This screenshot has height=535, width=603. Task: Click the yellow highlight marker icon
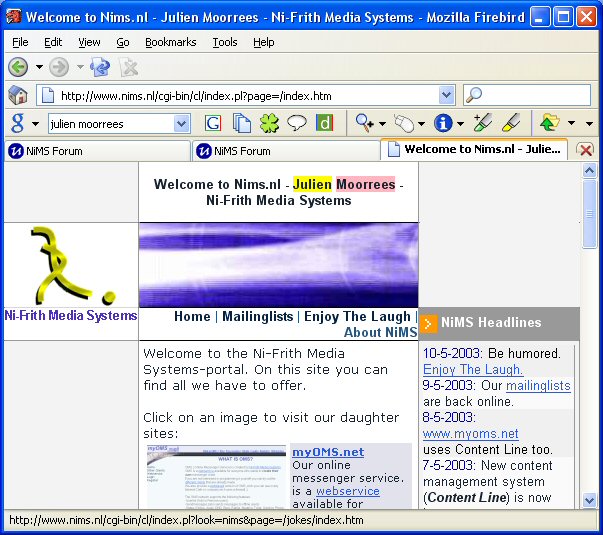point(511,123)
